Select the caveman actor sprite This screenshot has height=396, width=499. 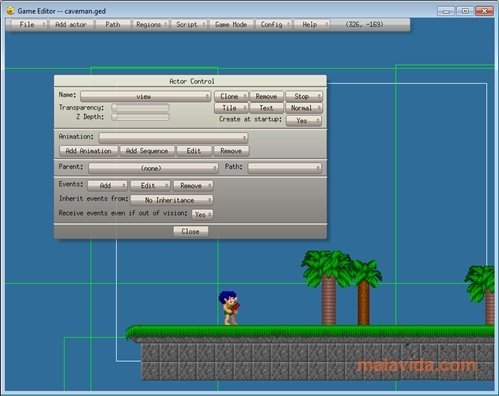coord(229,307)
